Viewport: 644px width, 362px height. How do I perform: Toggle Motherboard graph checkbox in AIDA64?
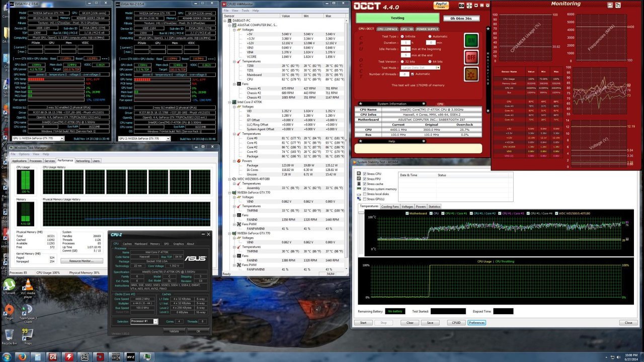click(x=408, y=213)
